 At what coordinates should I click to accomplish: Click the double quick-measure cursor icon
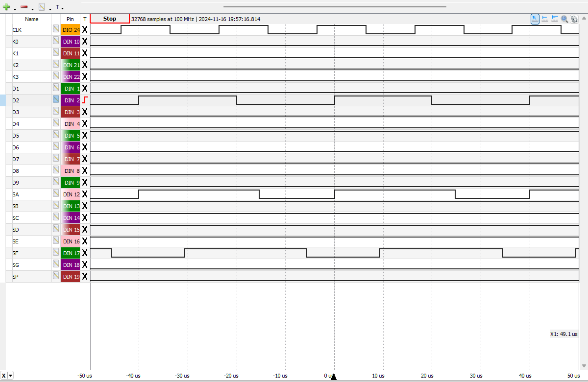click(555, 19)
